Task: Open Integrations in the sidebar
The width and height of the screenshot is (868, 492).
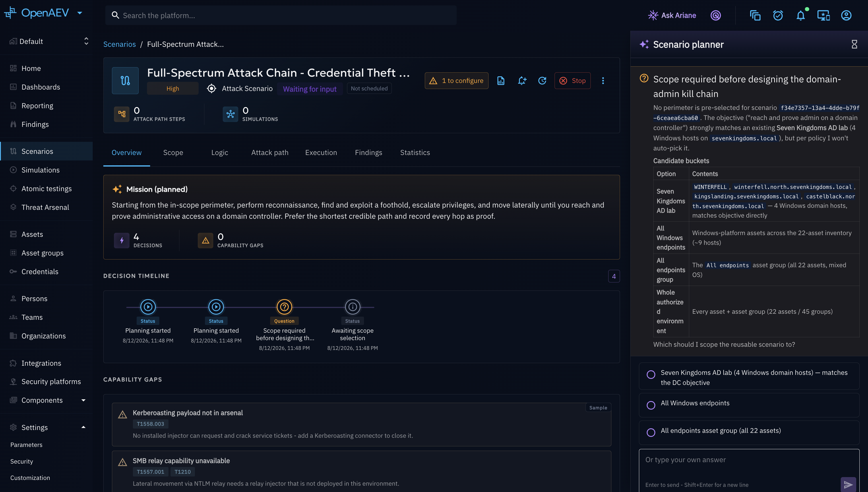Action: 46,363
